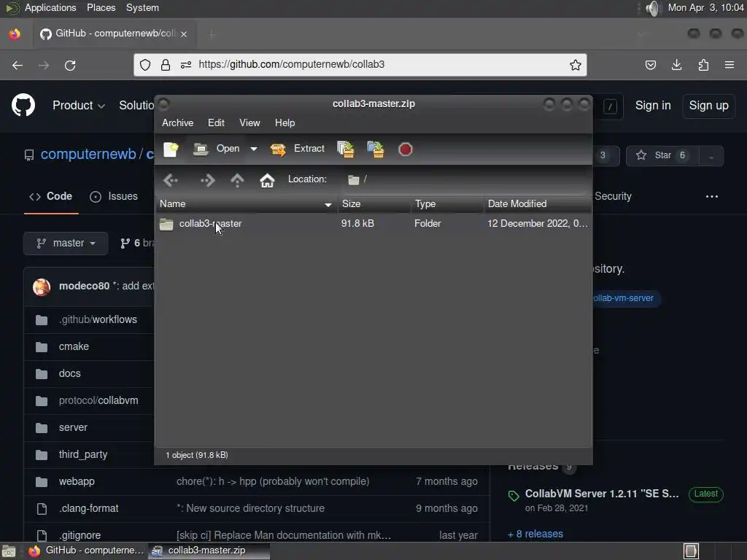
Task: Reload the page in Firefox
Action: [70, 65]
